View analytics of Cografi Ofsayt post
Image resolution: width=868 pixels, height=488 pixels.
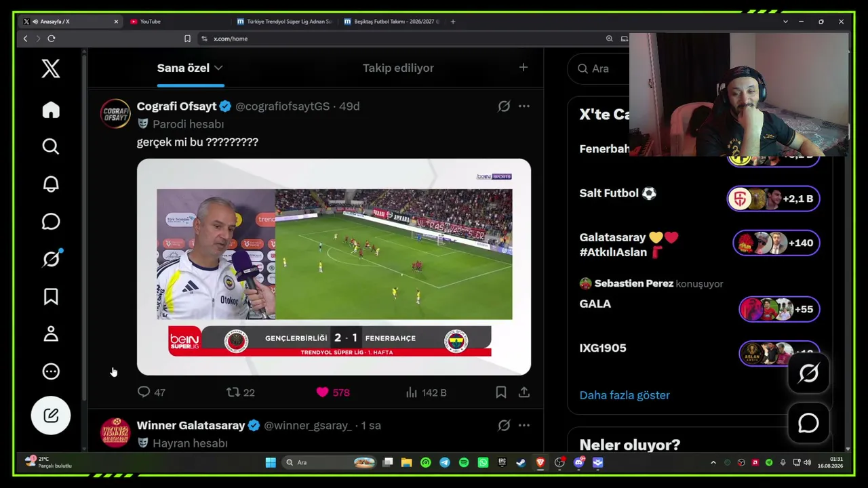tap(426, 392)
